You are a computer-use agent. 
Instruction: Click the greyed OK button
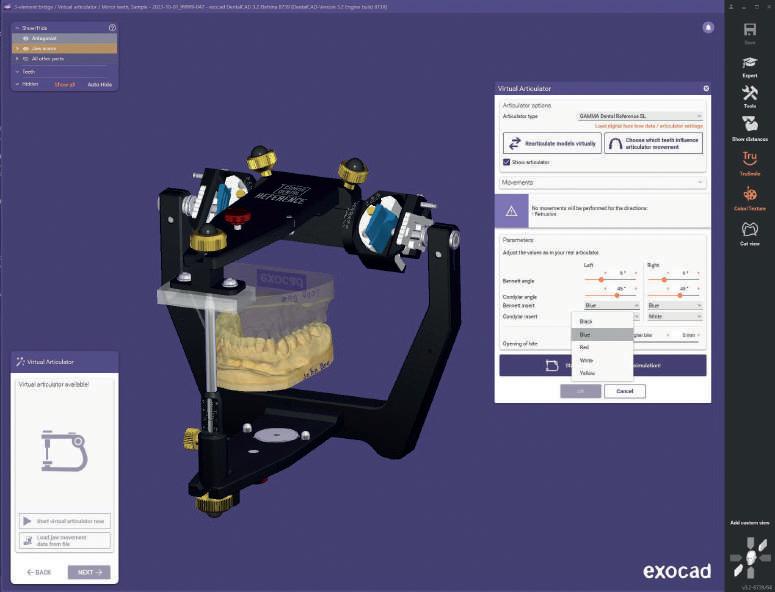coord(580,391)
